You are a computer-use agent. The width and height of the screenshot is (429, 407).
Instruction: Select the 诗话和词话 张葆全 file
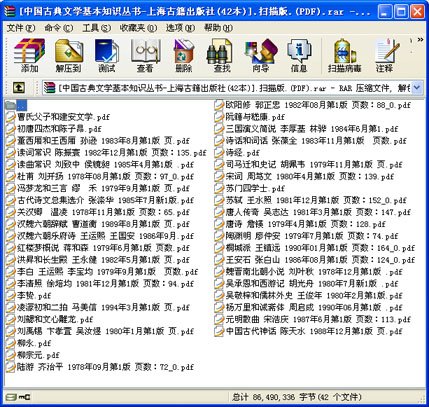[x=311, y=141]
